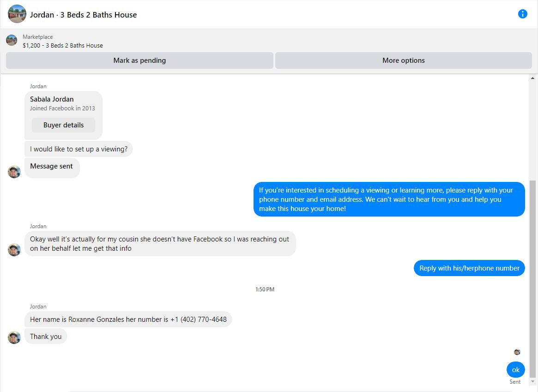Click Jordan's avatar beside cousin message

click(x=14, y=250)
